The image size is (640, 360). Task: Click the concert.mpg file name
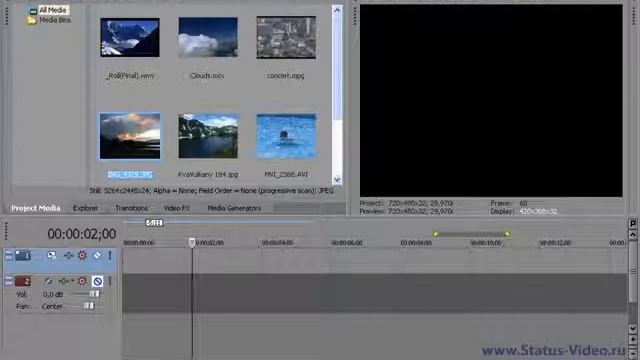285,76
